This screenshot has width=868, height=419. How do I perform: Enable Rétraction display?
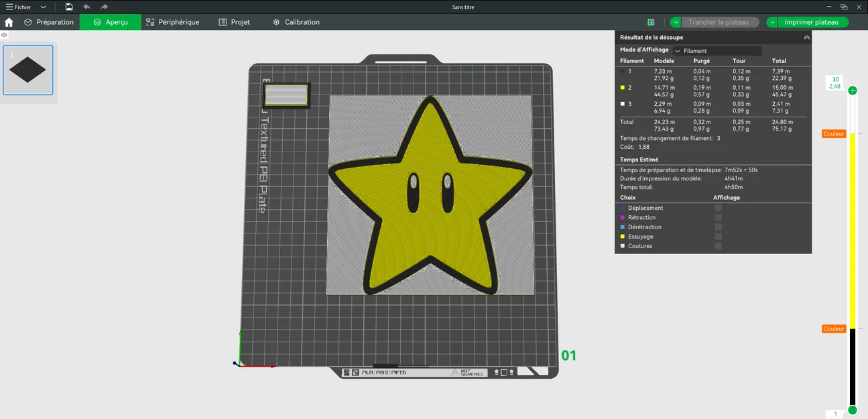click(719, 217)
